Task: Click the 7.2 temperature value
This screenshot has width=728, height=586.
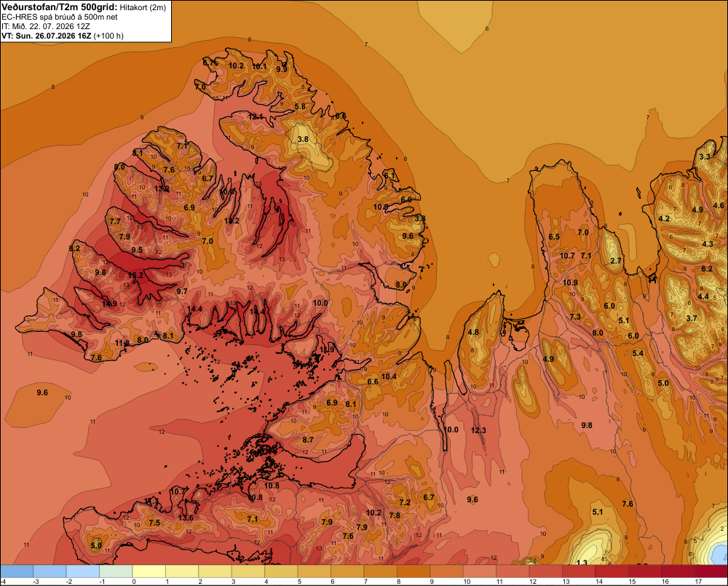Action: coord(405,502)
